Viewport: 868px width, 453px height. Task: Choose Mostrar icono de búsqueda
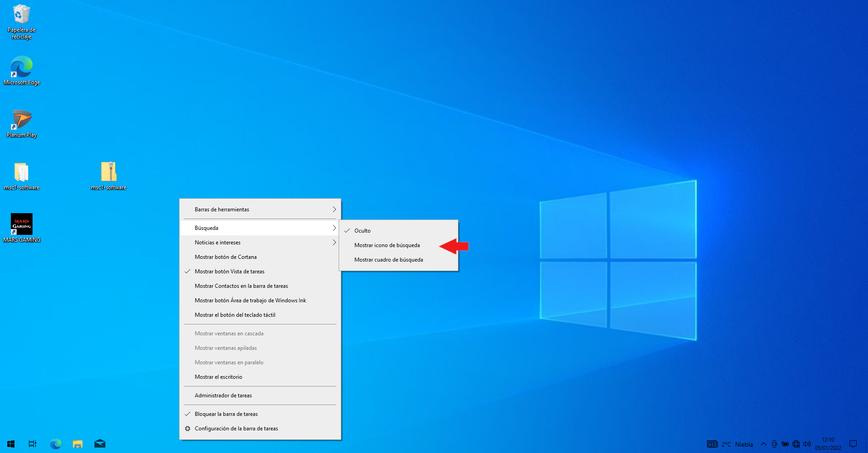point(399,245)
